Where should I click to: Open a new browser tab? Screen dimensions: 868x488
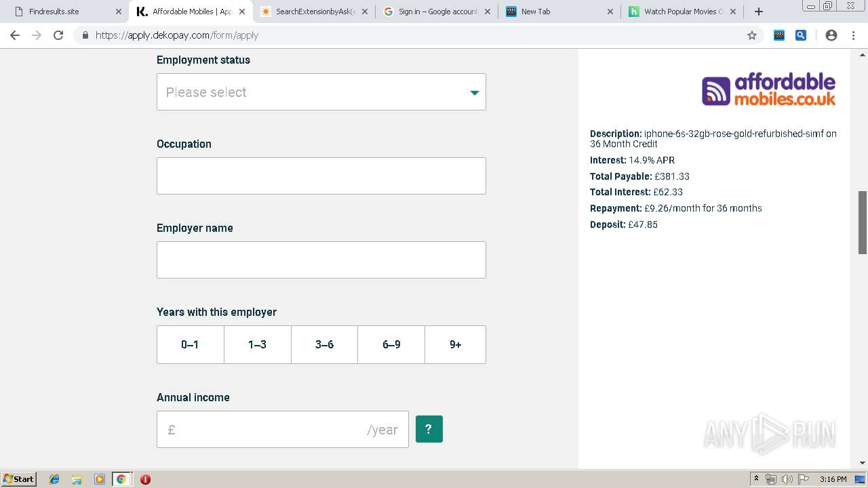click(759, 12)
